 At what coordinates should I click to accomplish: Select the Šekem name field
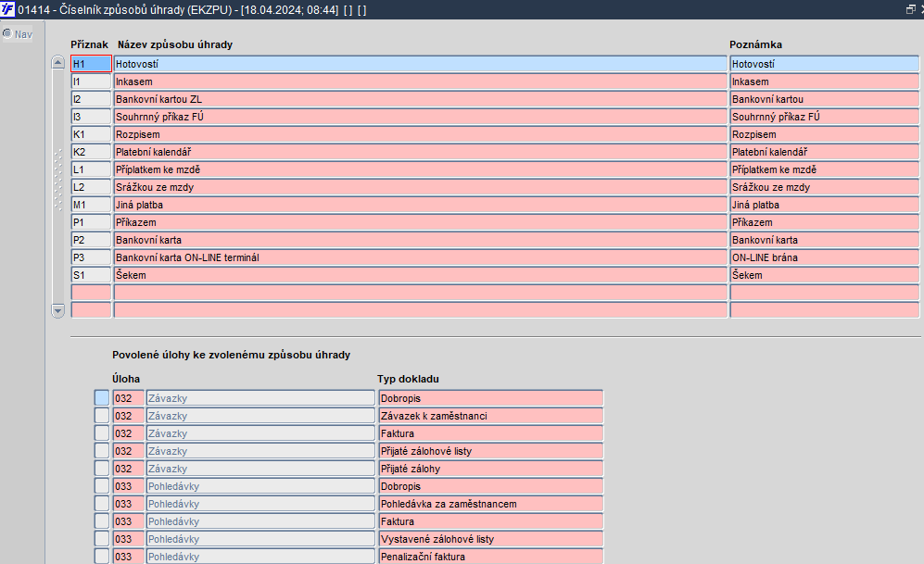tap(420, 275)
